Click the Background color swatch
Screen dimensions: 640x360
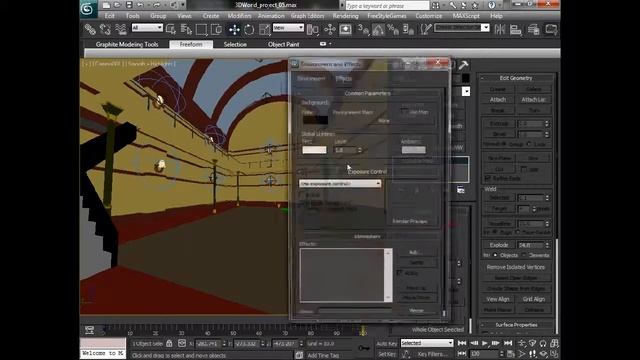point(315,120)
